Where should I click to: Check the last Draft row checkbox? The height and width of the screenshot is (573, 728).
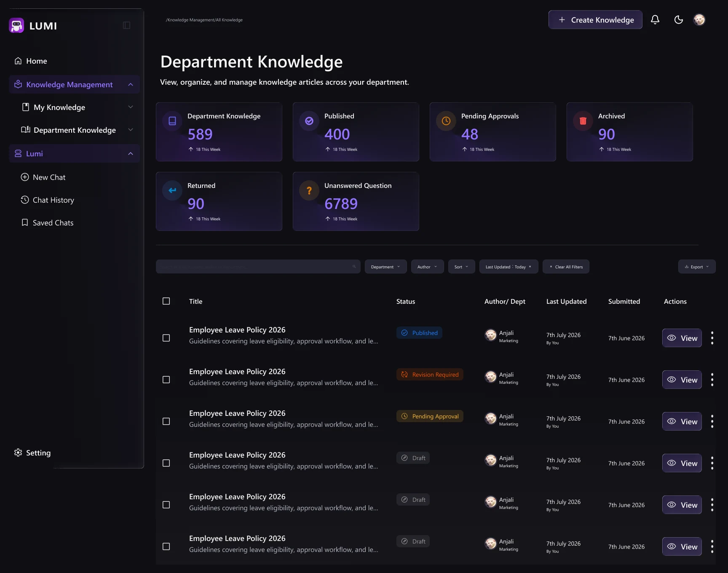point(166,547)
